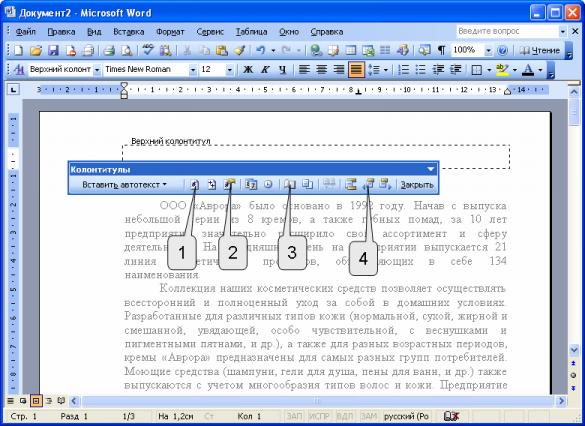Screen dimensions: 585x426
Task: Click the Закрыть button on header toolbar
Action: pos(417,185)
